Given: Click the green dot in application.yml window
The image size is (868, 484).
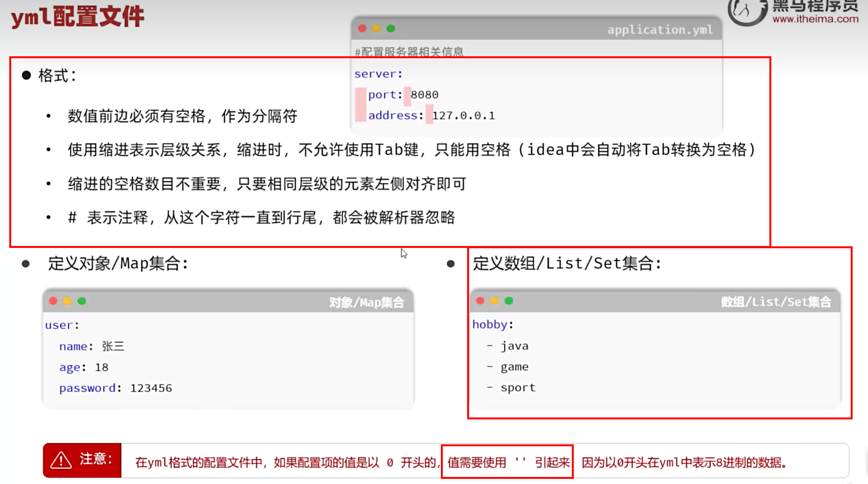Looking at the screenshot, I should 391,28.
